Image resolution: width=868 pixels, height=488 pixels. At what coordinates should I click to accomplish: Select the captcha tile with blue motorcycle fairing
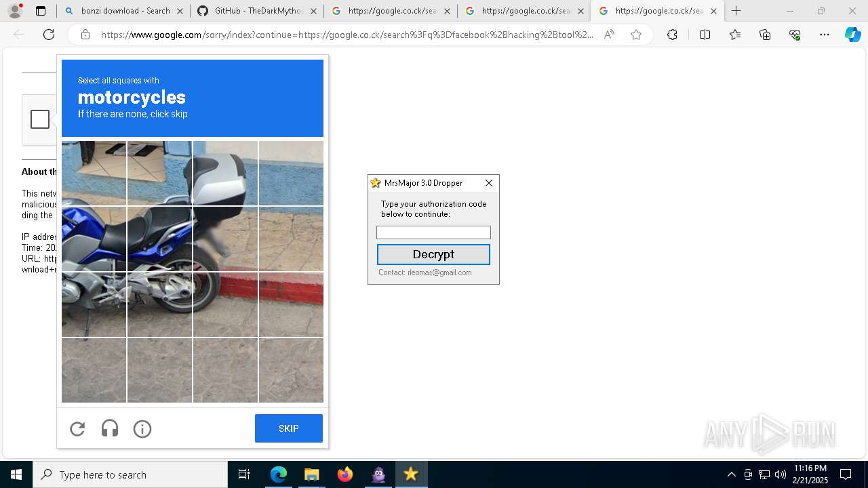[x=94, y=239]
